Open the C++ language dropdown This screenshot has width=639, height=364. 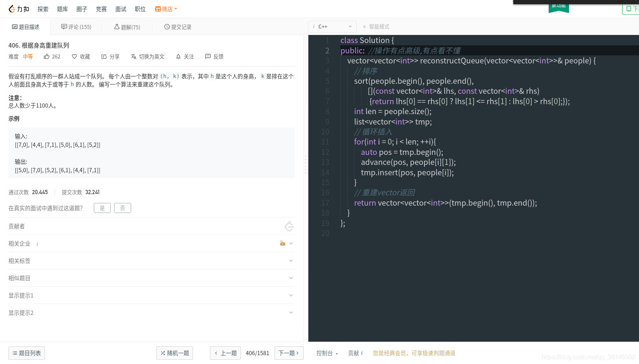click(x=332, y=27)
